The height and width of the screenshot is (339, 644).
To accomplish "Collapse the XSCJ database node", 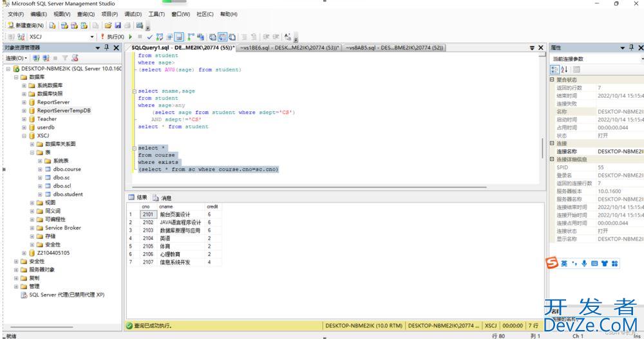I will [24, 136].
